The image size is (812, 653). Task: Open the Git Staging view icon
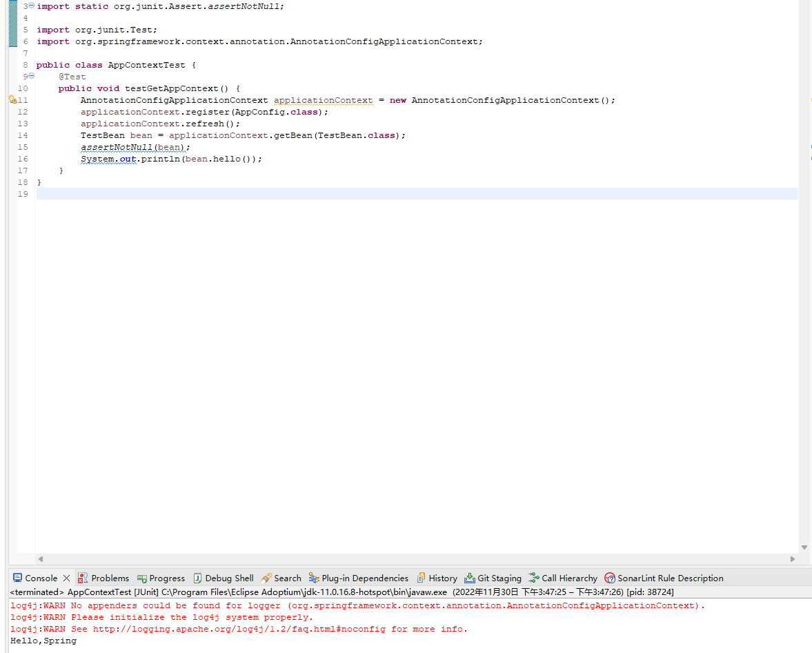pyautogui.click(x=470, y=578)
